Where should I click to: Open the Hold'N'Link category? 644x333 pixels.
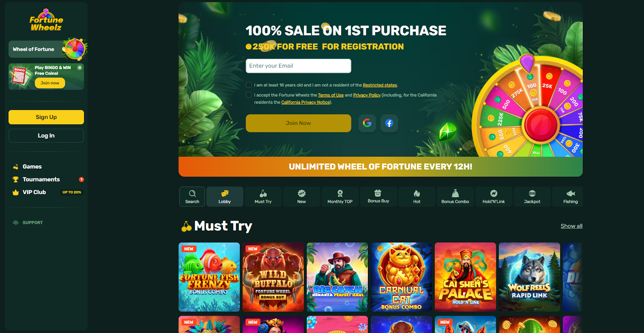pyautogui.click(x=493, y=196)
